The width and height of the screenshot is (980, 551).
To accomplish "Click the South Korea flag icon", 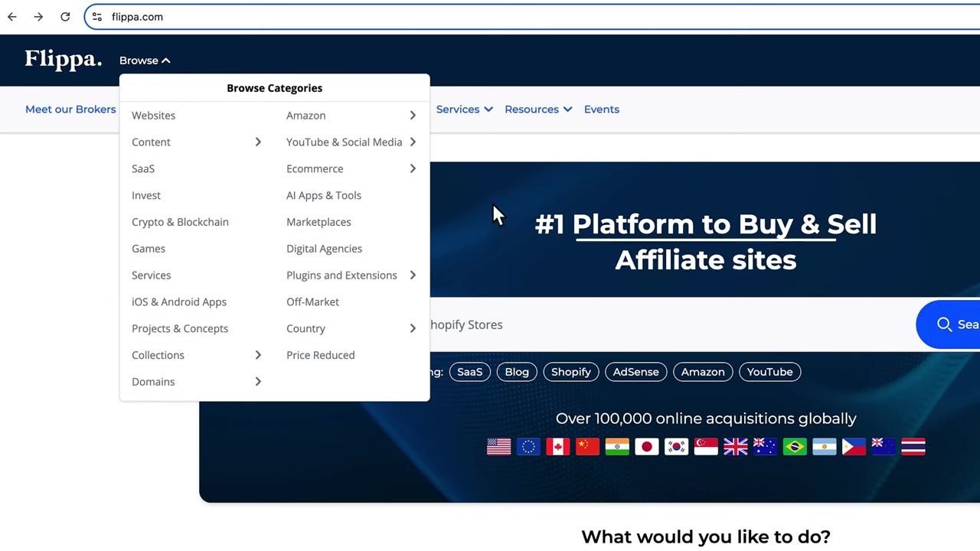I will (676, 446).
